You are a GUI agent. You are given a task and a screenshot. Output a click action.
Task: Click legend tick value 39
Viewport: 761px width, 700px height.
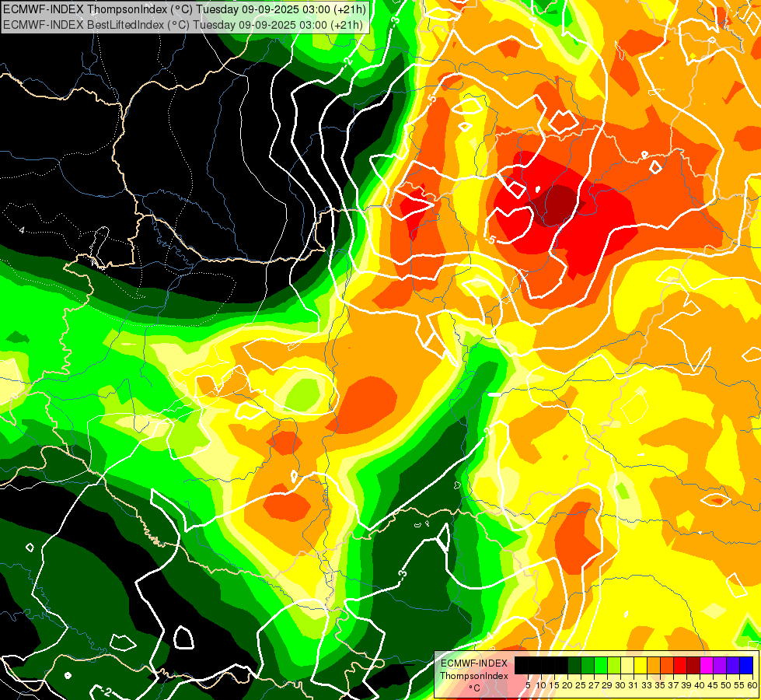(686, 685)
